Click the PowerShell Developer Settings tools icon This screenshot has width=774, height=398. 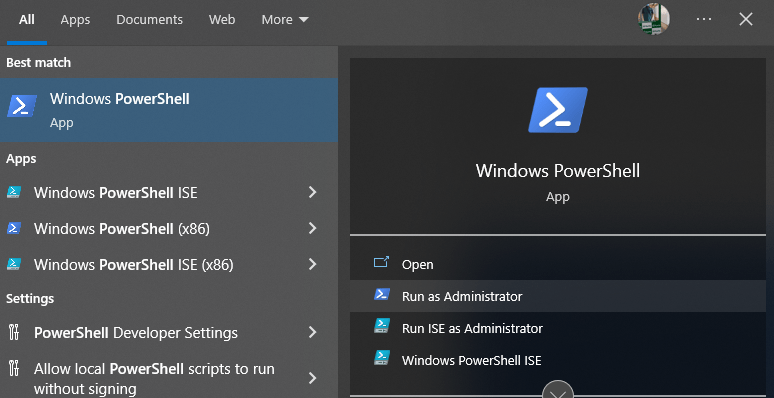click(14, 332)
